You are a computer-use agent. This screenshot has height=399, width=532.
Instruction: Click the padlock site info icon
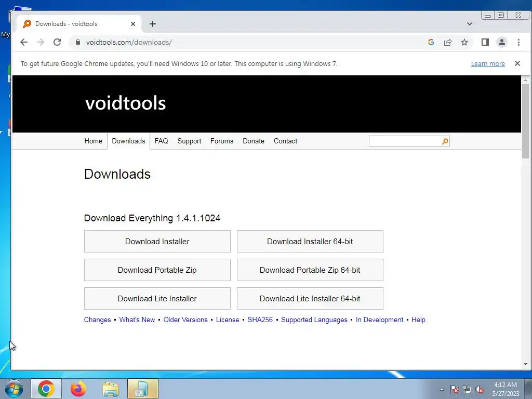[78, 42]
